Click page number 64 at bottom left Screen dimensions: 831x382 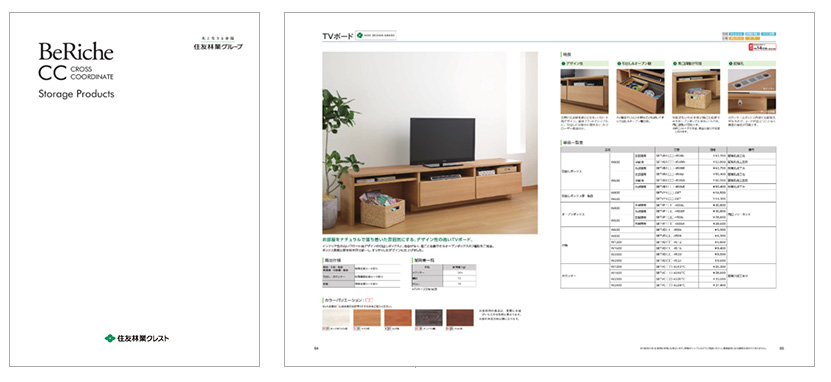click(x=316, y=348)
